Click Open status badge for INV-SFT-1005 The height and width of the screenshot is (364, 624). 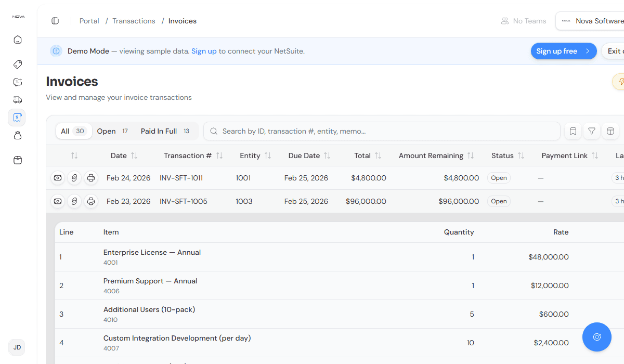click(499, 201)
